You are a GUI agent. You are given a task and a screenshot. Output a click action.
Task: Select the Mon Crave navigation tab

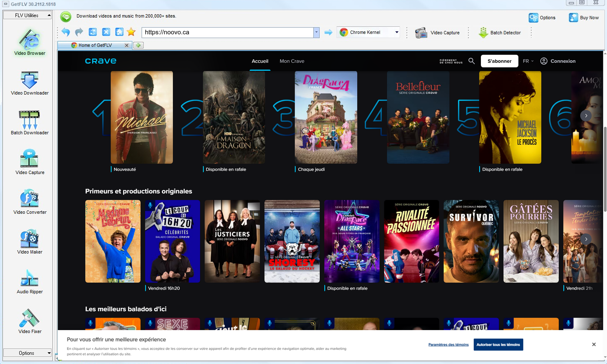click(292, 61)
